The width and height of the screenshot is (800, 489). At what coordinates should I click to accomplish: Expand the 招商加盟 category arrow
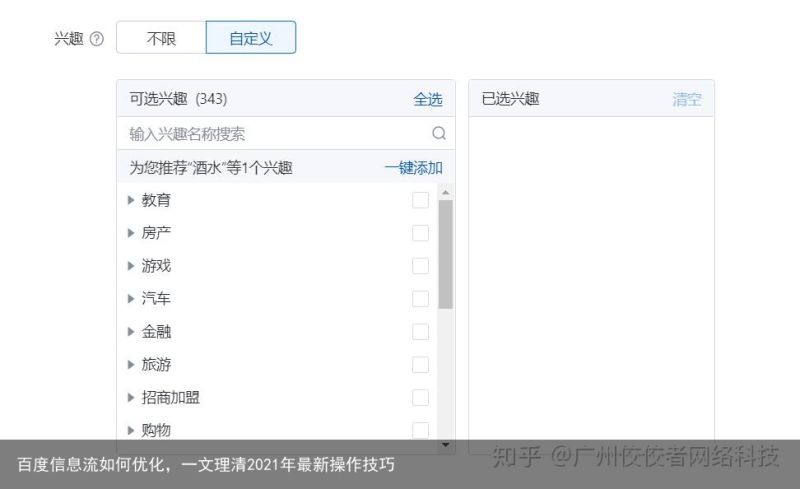tap(131, 398)
